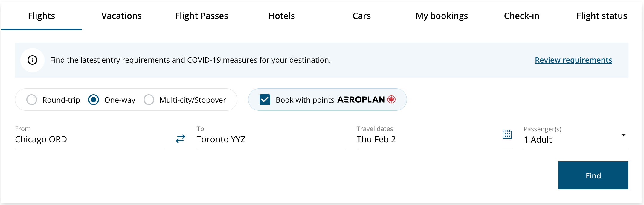Open the calendar icon for travel dates

[507, 135]
